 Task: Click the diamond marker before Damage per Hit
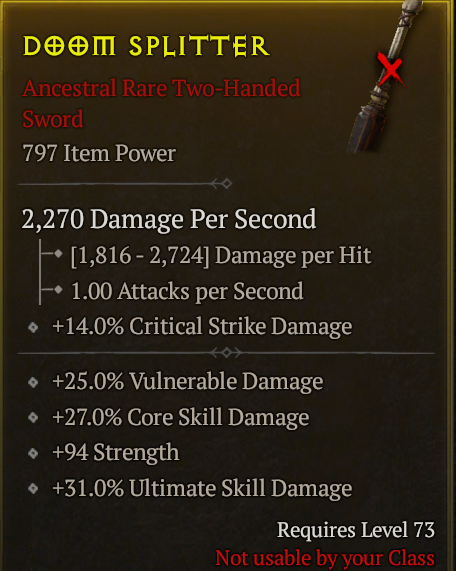(x=58, y=254)
